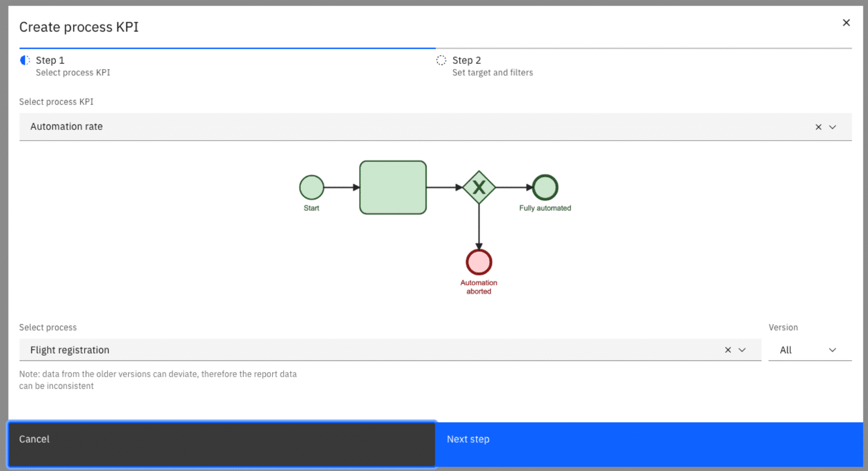Click the 'Start' label under the event
The height and width of the screenshot is (471, 868).
pos(311,208)
